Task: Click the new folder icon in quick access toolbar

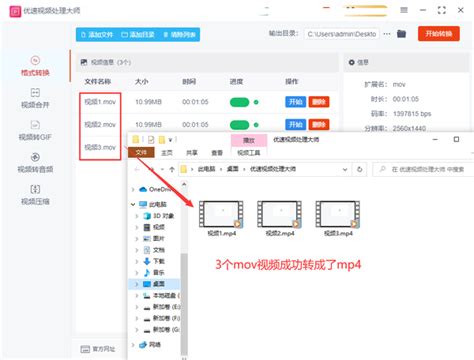Action: [162, 140]
